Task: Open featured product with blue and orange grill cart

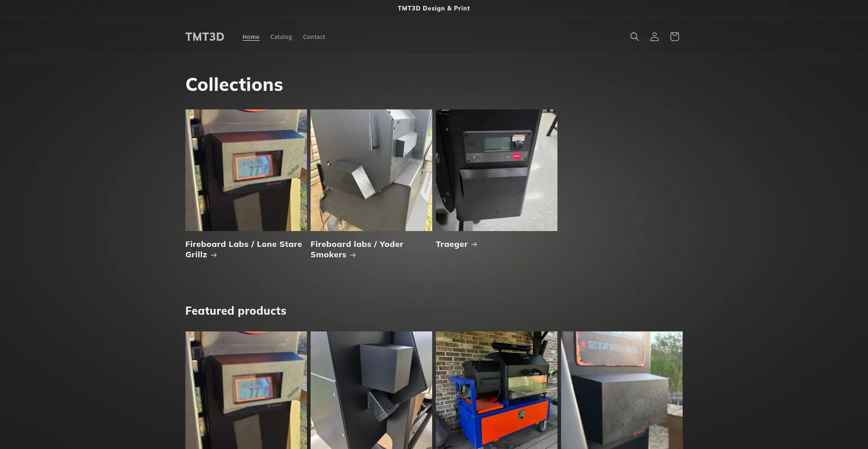Action: click(x=496, y=390)
